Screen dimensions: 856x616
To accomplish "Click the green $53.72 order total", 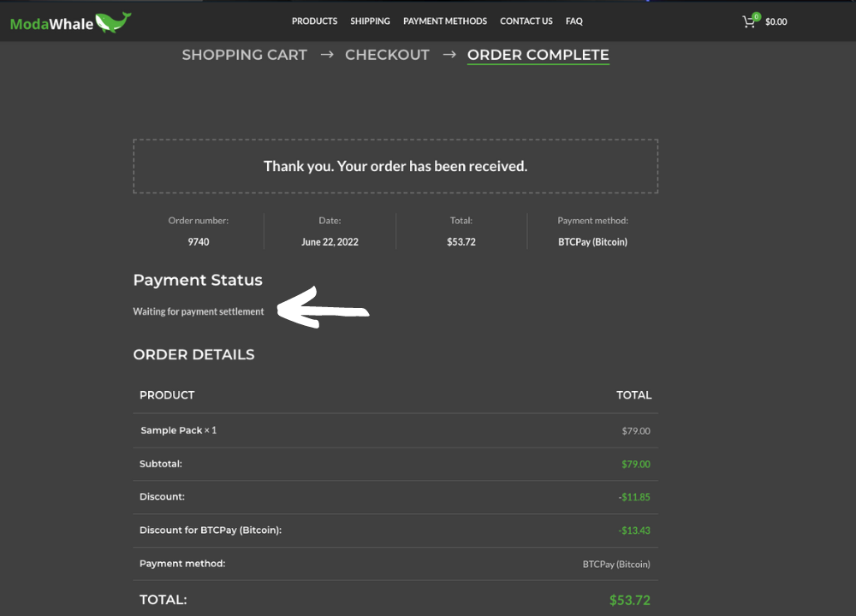I will pyautogui.click(x=629, y=600).
